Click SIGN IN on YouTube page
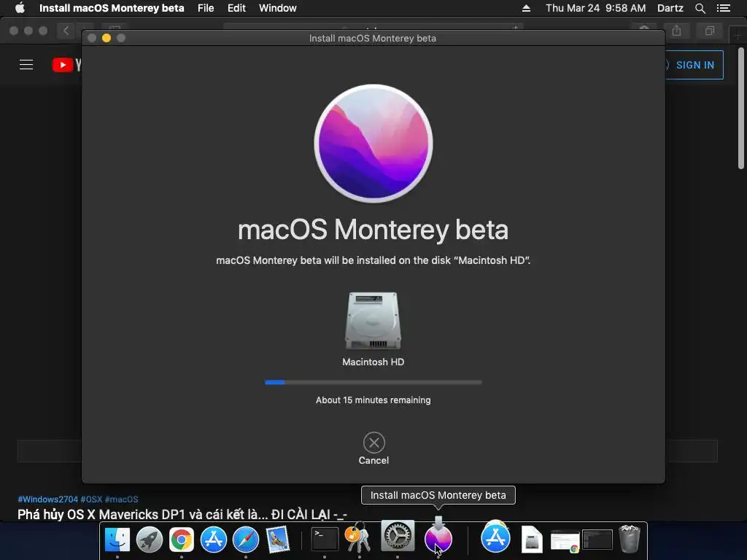The image size is (747, 560). click(694, 65)
